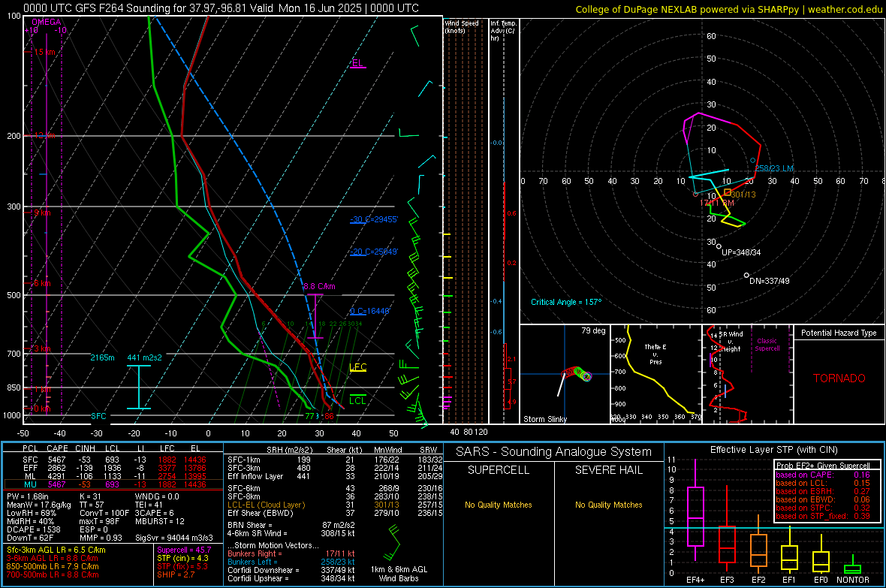Click the magenta 8.8 C/km lapse rate label
Image resolution: width=886 pixels, height=588 pixels.
click(319, 287)
